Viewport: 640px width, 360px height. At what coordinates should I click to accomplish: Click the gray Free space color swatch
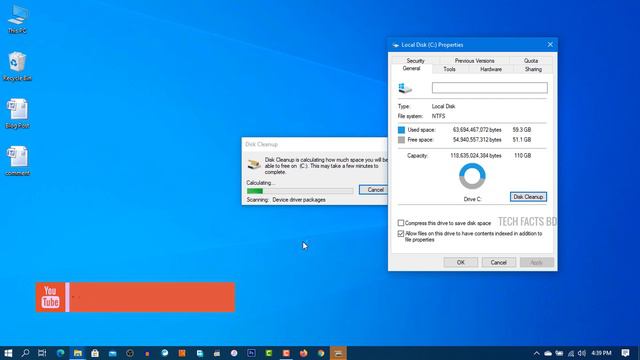(x=401, y=140)
